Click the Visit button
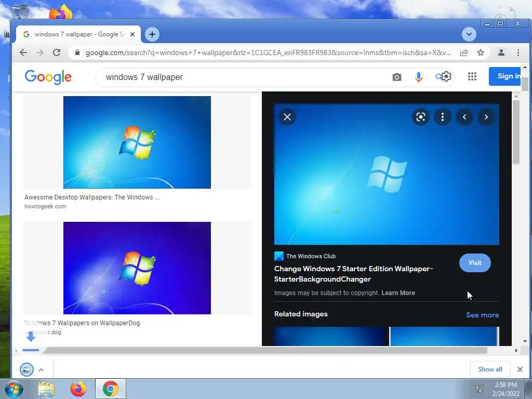Screen dimensions: 532x399 (x=475, y=262)
